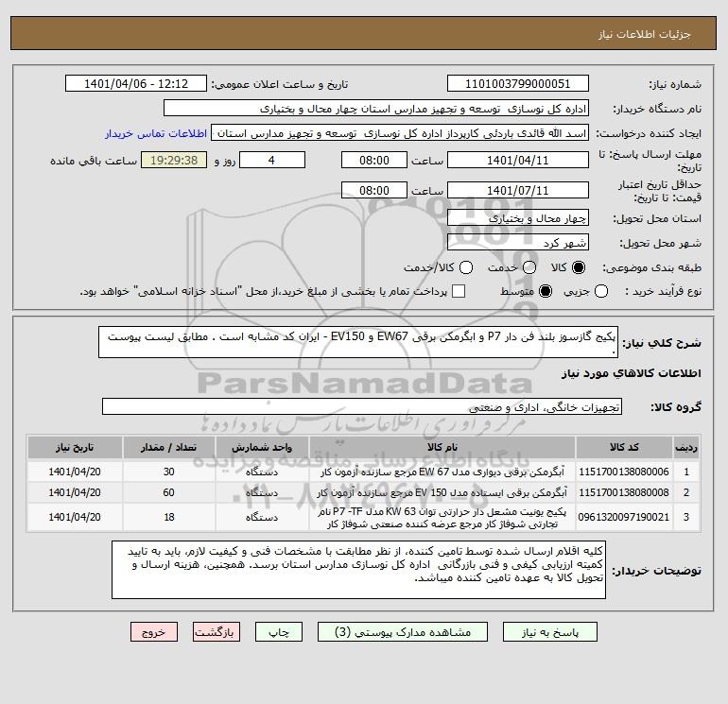The height and width of the screenshot is (704, 728).
Task: Select the متوسط purchase type radio
Action: pos(546,292)
